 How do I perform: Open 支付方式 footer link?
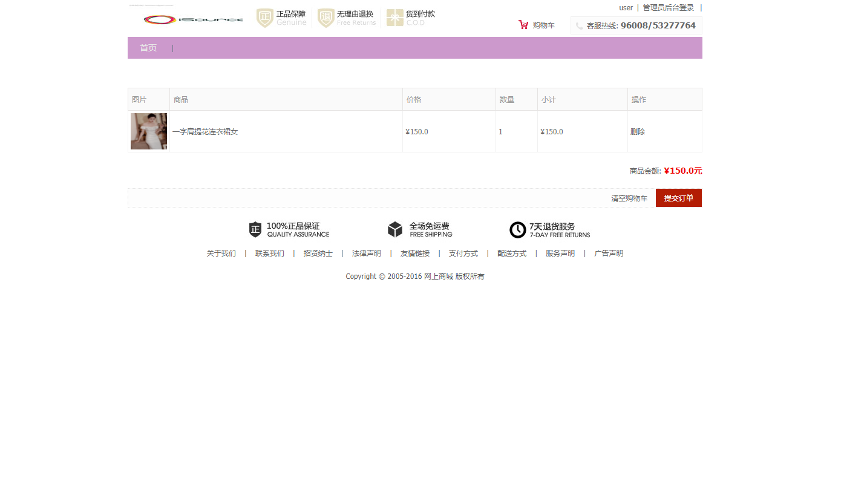point(463,254)
